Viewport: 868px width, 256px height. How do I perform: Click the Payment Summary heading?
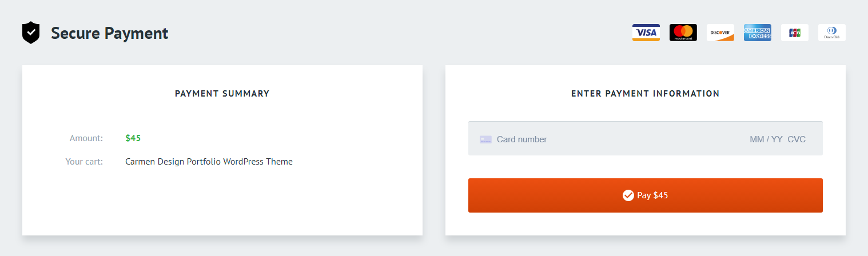coord(222,94)
